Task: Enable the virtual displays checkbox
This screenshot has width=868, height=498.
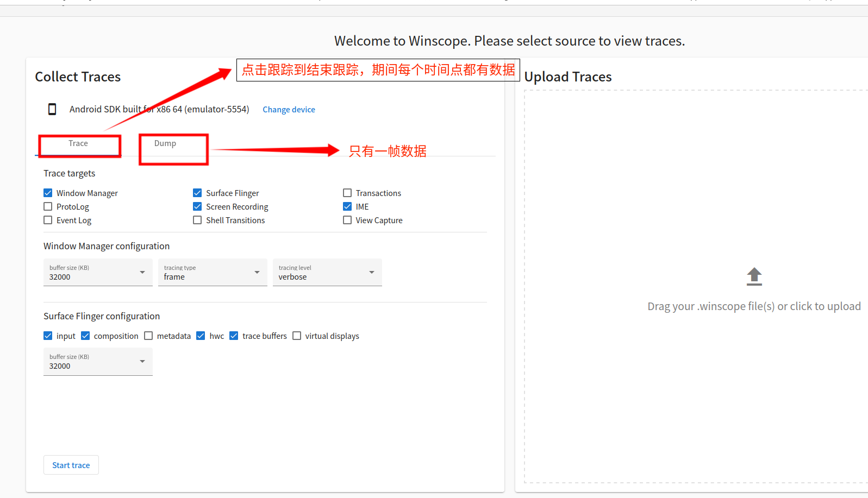Action: pyautogui.click(x=297, y=336)
